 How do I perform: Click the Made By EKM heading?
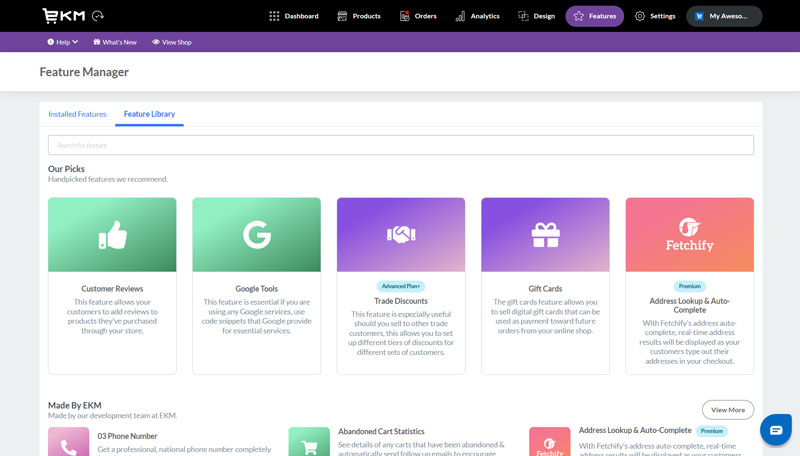point(74,406)
